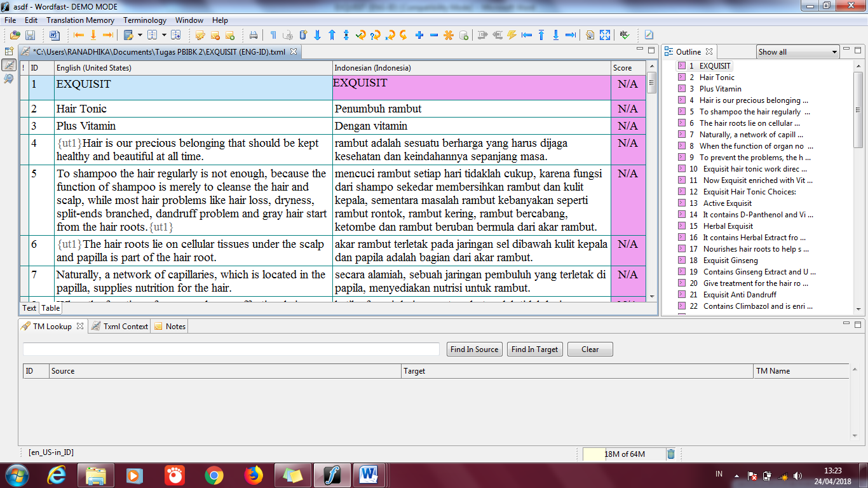The height and width of the screenshot is (488, 868).
Task: Open dropdown arrow beside split-page toolbar icon
Action: [x=164, y=36]
